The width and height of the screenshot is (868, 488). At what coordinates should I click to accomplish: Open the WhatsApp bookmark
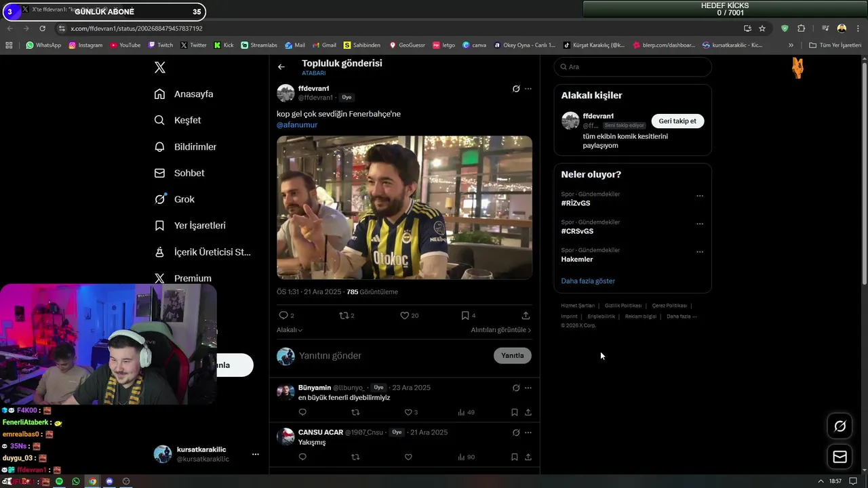43,45
